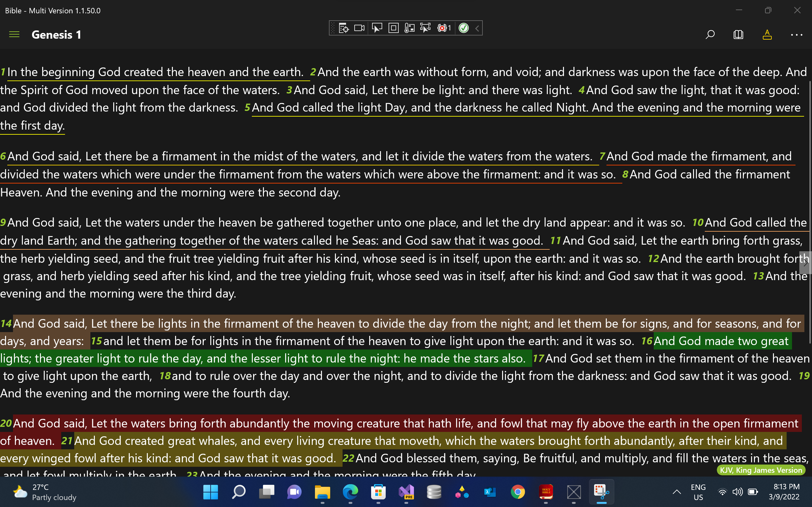The height and width of the screenshot is (507, 812).
Task: Select the yellow highlighter text tool
Action: tap(767, 35)
